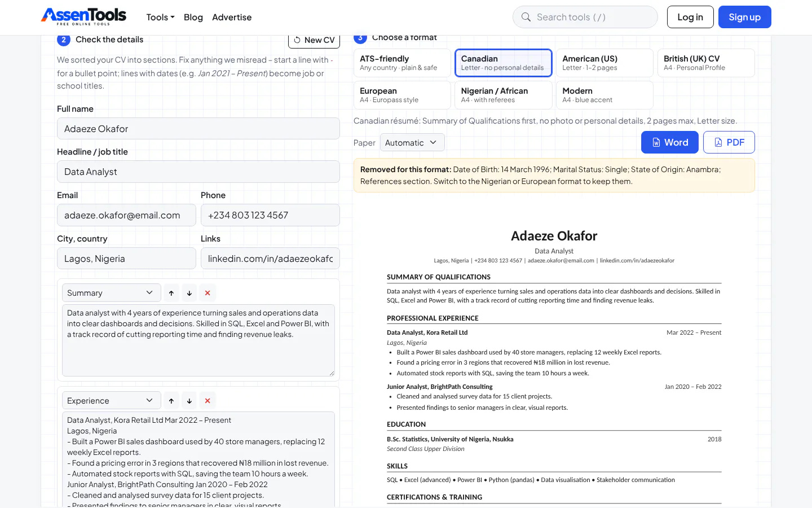Move Summary section down

189,293
